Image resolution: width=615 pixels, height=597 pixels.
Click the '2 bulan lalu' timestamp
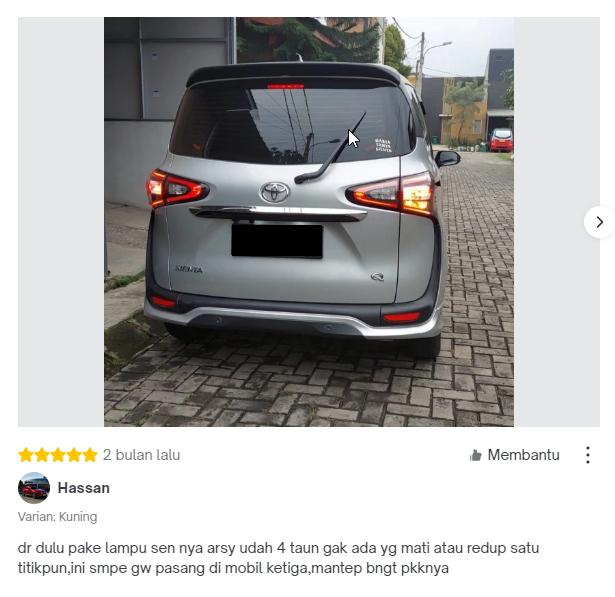(x=142, y=455)
